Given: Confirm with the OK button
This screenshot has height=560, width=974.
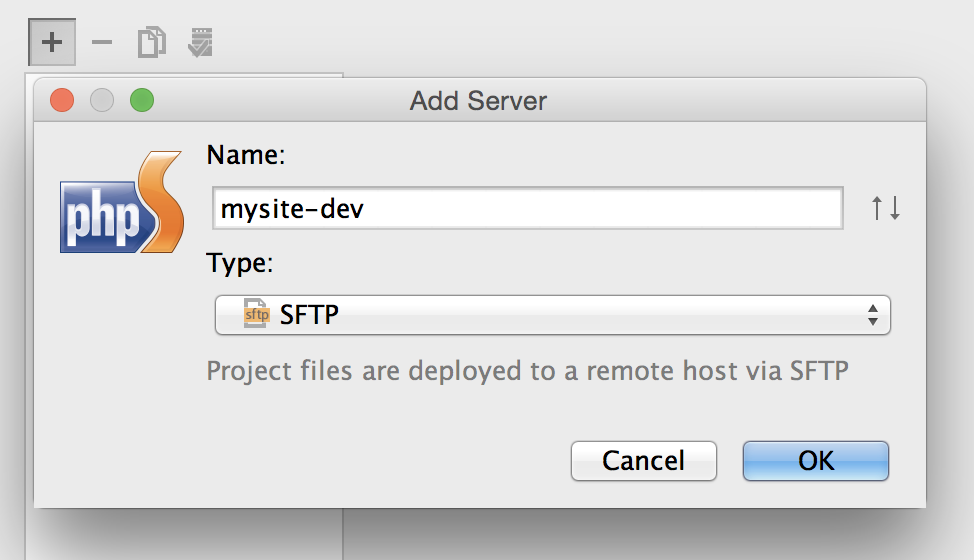Looking at the screenshot, I should (816, 461).
